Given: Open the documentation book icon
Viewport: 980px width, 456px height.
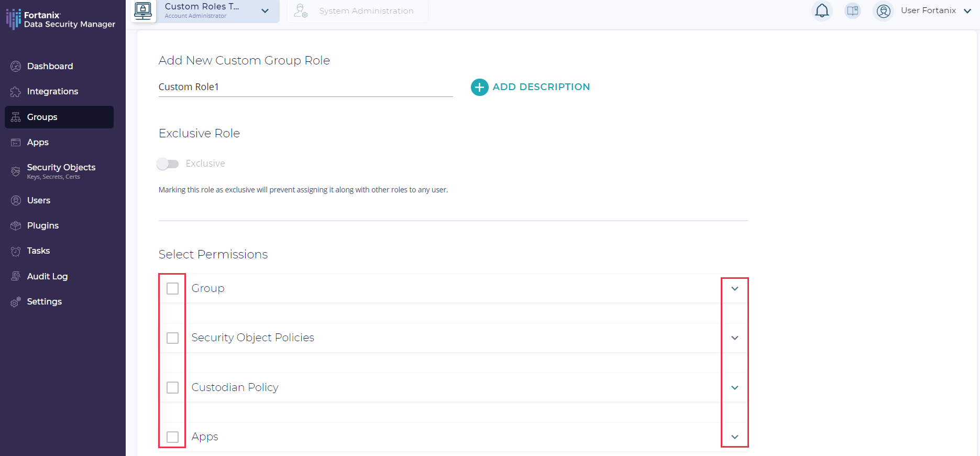Looking at the screenshot, I should [x=853, y=10].
